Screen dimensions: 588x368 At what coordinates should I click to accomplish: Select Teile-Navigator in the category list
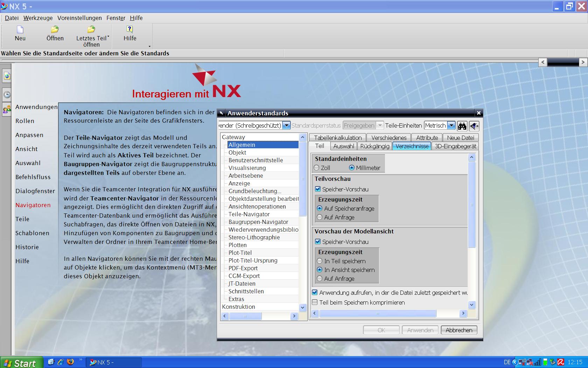pos(249,214)
